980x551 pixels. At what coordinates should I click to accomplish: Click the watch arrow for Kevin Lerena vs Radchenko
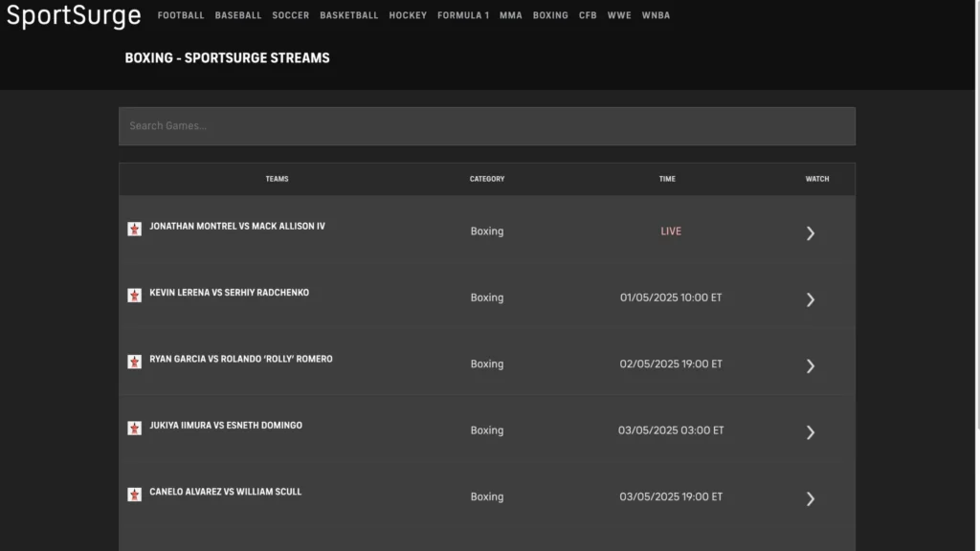(x=811, y=299)
